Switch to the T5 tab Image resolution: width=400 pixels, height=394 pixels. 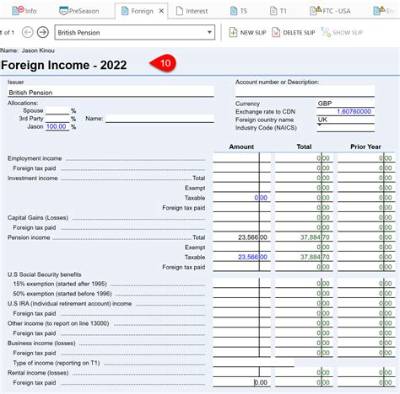(239, 11)
